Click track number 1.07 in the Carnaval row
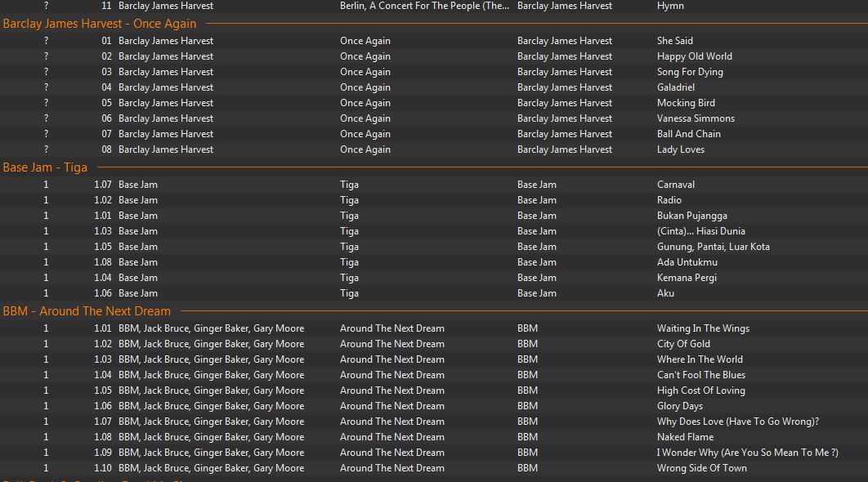 (x=102, y=185)
